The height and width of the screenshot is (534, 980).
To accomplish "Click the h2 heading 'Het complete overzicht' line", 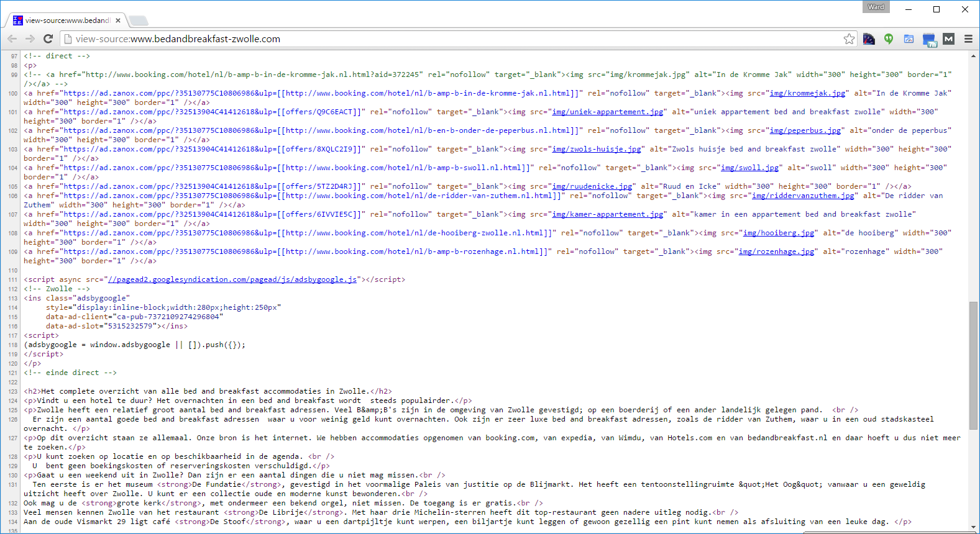I will coord(208,391).
